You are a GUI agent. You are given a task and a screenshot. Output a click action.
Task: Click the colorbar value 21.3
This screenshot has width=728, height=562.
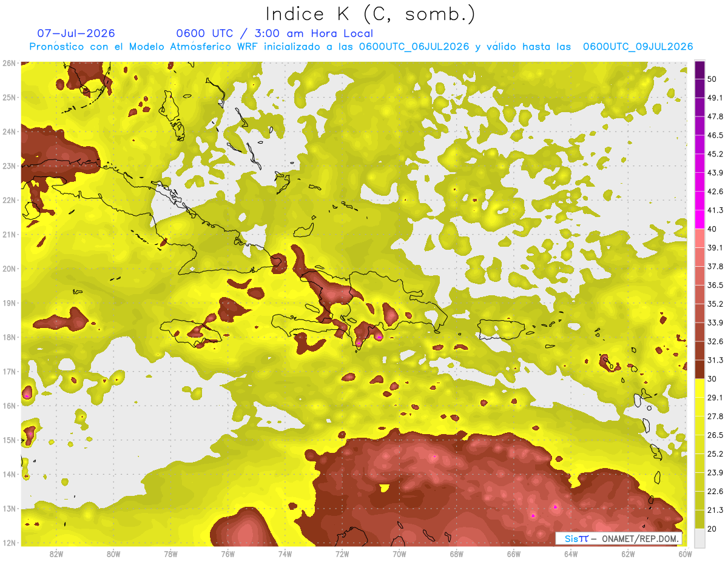click(x=715, y=510)
